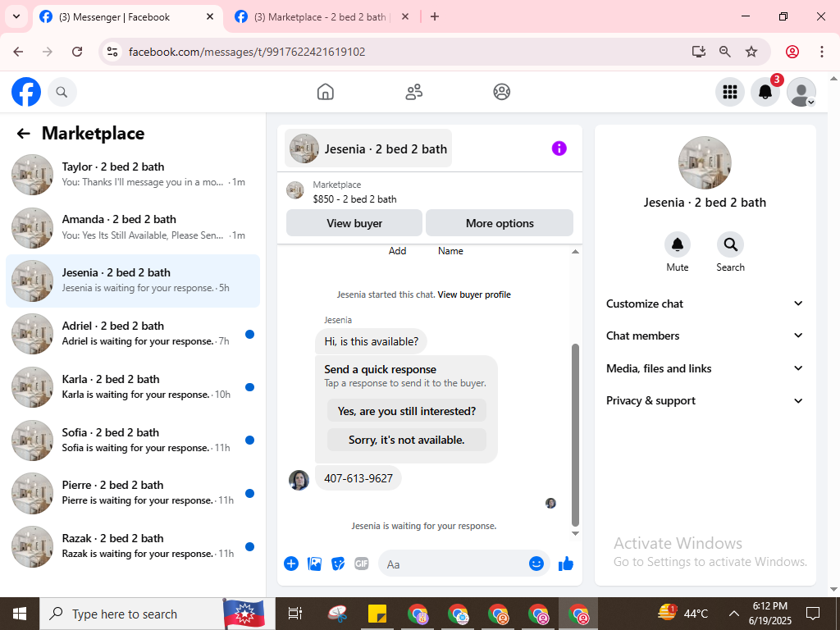Expand Customize chat section

click(x=705, y=304)
